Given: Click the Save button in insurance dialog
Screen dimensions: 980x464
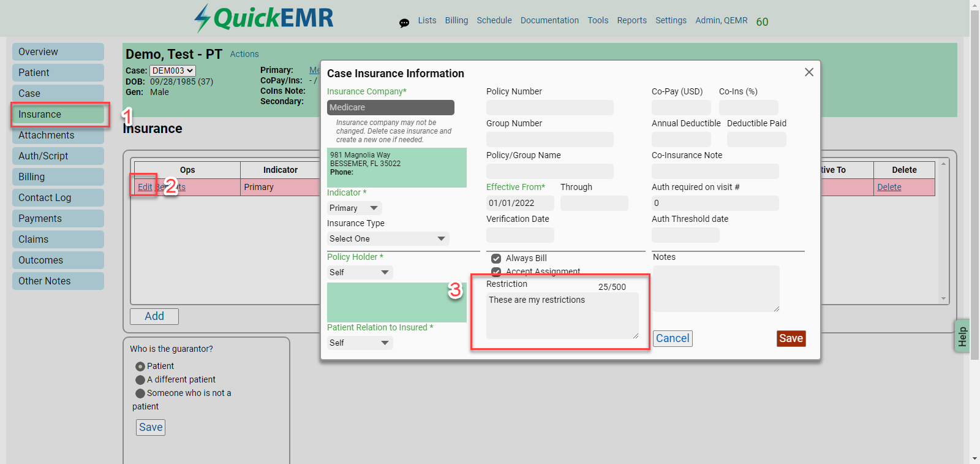Looking at the screenshot, I should [791, 338].
